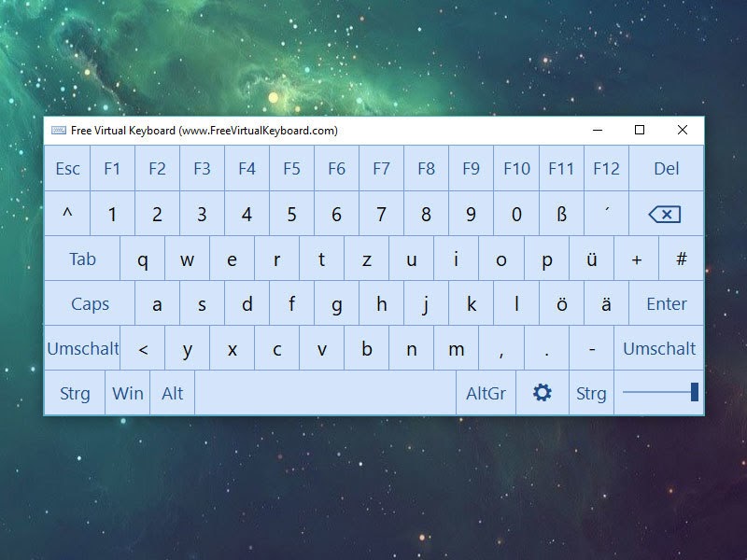The height and width of the screenshot is (560, 747).
Task: Tap the hash # key
Action: point(682,259)
